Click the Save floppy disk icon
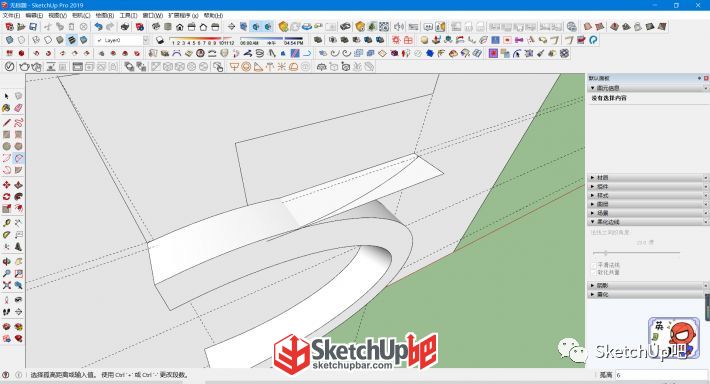This screenshot has height=384, width=710. [33, 27]
